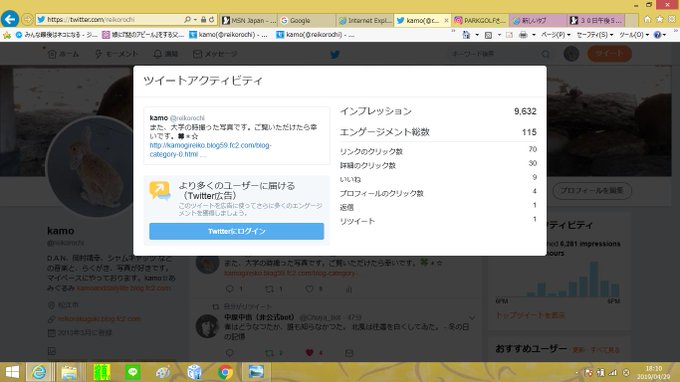Image resolution: width=680 pixels, height=382 pixels.
Task: Open the セーフティ(S) dropdown menu
Action: pos(595,35)
